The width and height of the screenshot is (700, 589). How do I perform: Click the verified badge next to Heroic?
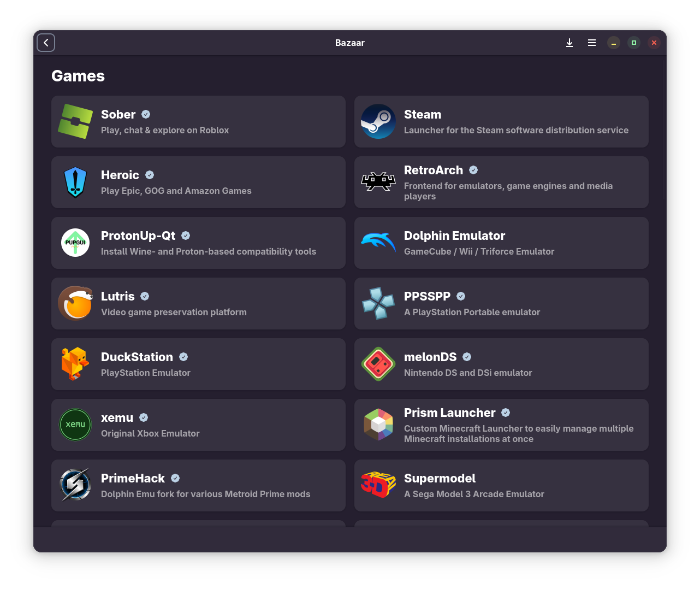coord(150,175)
